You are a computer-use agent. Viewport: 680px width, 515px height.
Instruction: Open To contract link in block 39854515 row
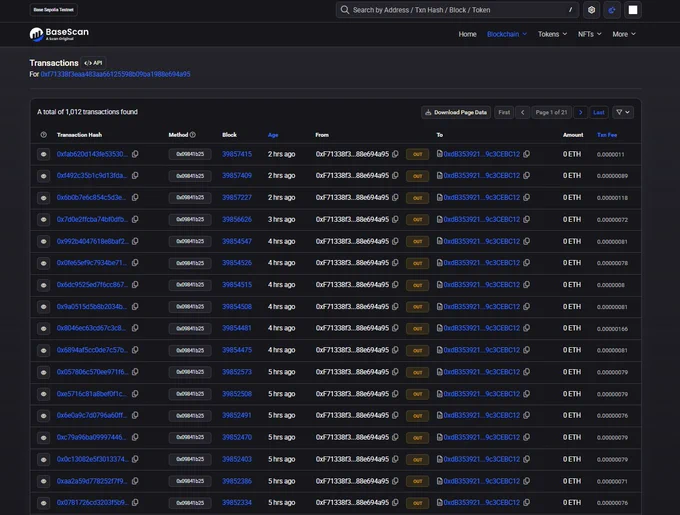481,284
